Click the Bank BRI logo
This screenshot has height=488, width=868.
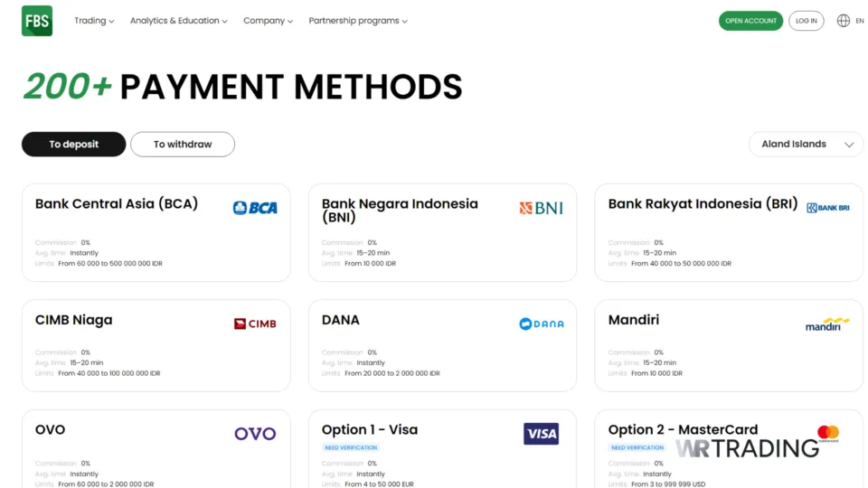[x=827, y=208]
